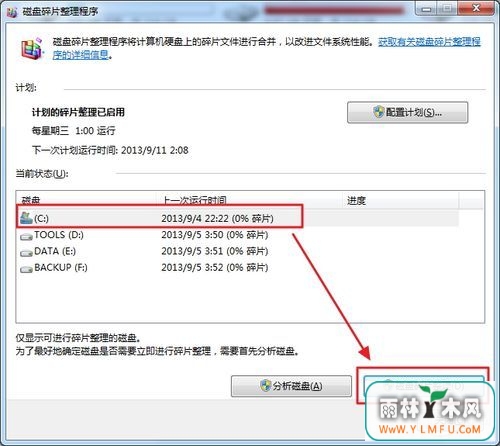The width and height of the screenshot is (500, 446).
Task: Click the shield icon on the 配置计划 button
Action: pyautogui.click(x=379, y=112)
